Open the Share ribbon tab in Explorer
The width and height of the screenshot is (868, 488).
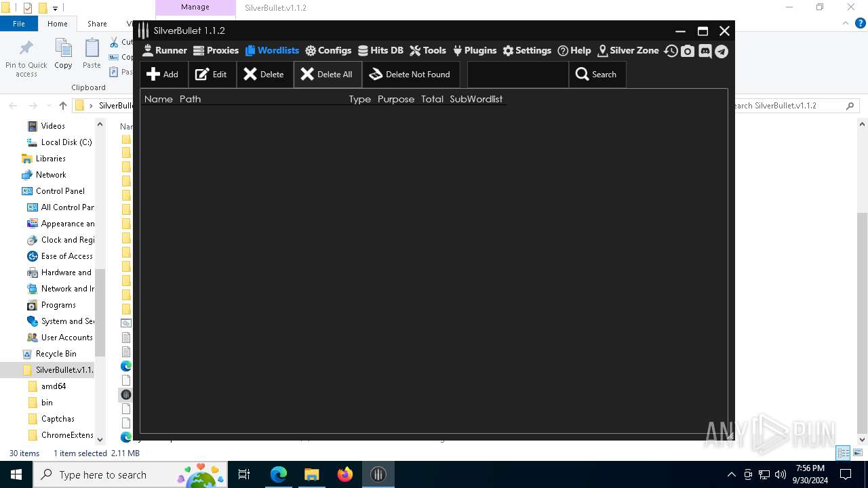tap(97, 24)
